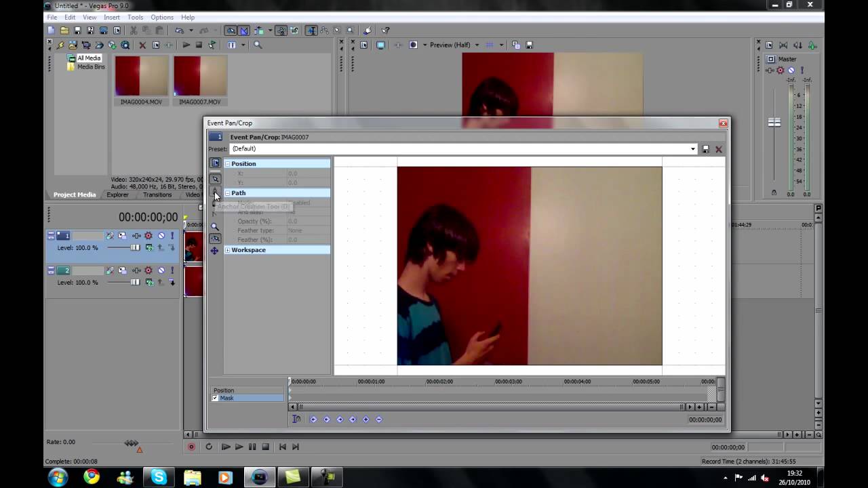Screen dimensions: 868x488
Task: Open the Undo history dropdown arrow
Action: pyautogui.click(x=191, y=30)
